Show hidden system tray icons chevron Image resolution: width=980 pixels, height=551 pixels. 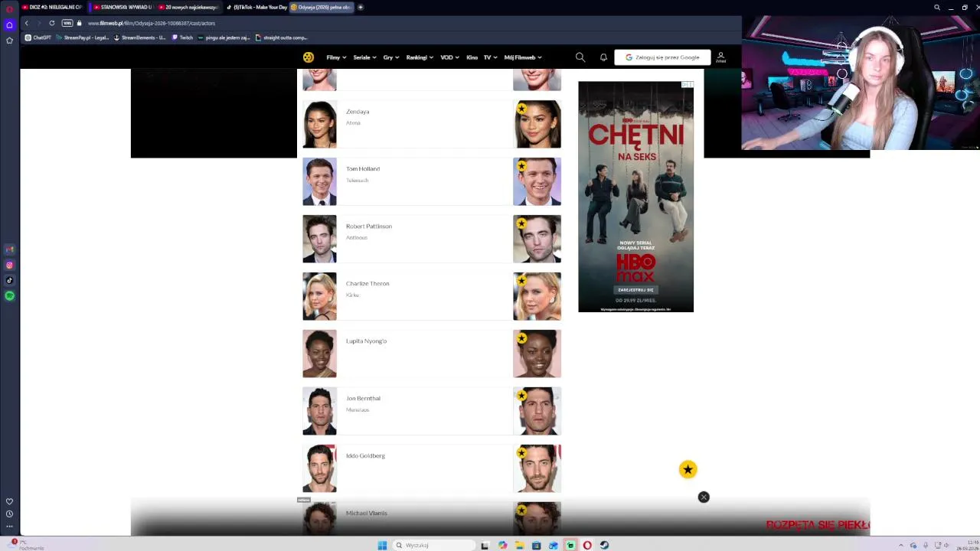[x=900, y=545]
